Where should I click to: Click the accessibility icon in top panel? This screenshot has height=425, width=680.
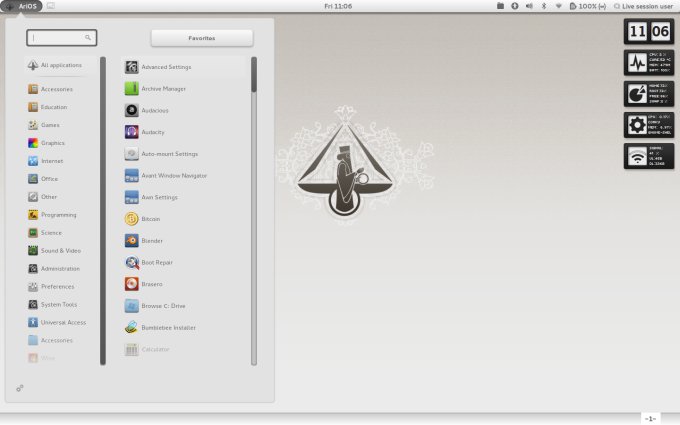[515, 6]
